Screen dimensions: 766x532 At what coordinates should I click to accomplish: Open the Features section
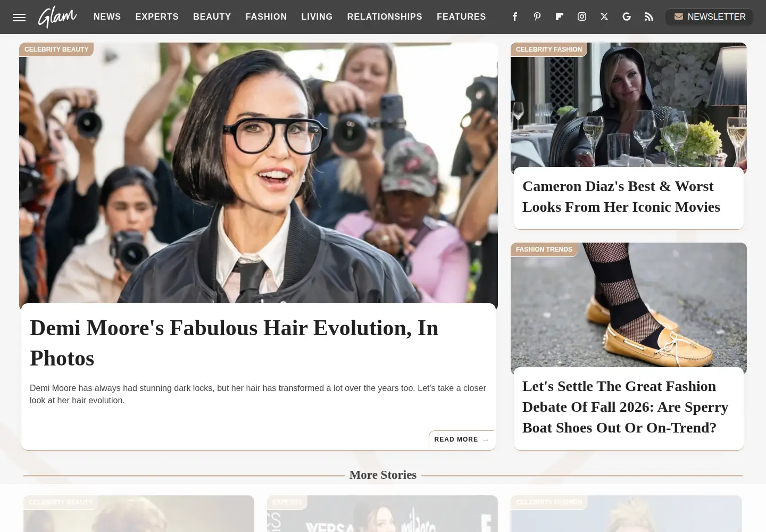point(461,17)
